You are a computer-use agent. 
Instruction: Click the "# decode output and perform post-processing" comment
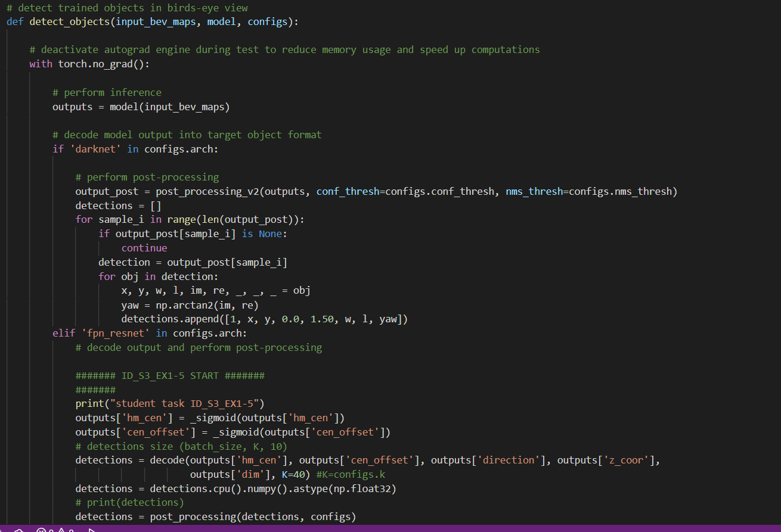tap(199, 347)
